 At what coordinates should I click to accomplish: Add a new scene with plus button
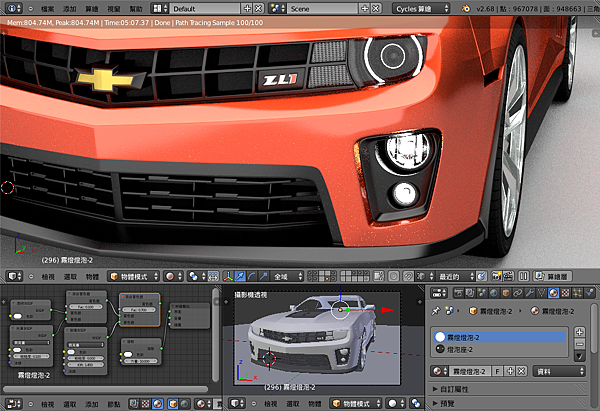365,8
